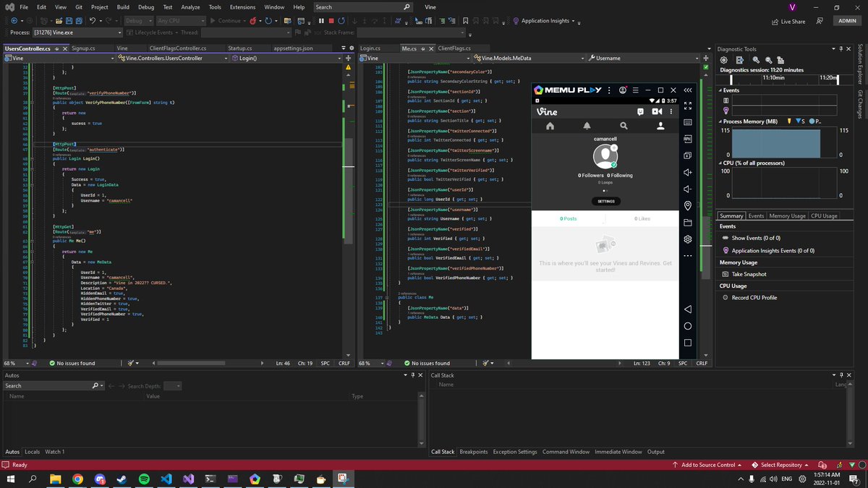Click the Live Share button
The height and width of the screenshot is (488, 868).
pyautogui.click(x=788, y=21)
